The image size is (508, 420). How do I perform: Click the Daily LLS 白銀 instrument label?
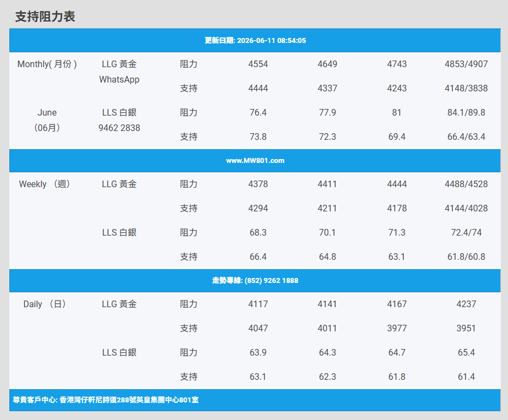(x=119, y=352)
